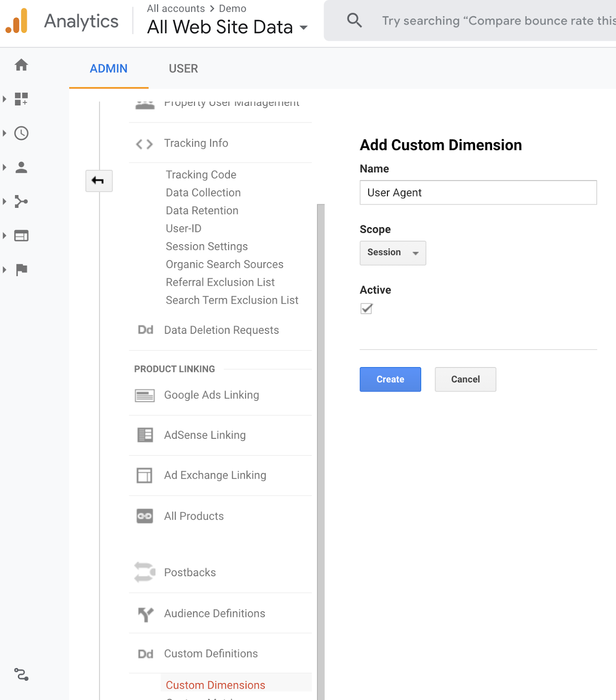Click the Tracking Info code brackets icon
Viewport: 616px width, 700px height.
[x=144, y=143]
